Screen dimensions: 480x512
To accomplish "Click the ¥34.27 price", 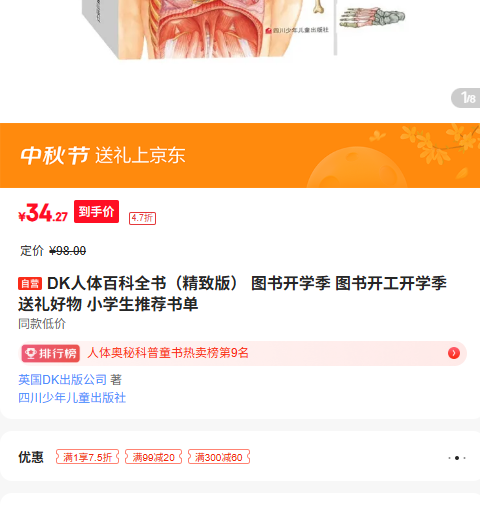I will 43,213.
